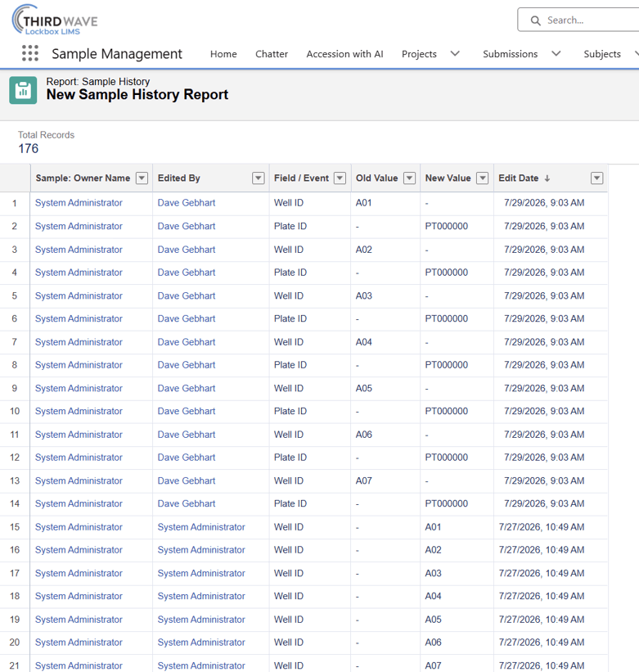The height and width of the screenshot is (672, 639).
Task: Select PT000000 new value in row 8
Action: click(446, 365)
